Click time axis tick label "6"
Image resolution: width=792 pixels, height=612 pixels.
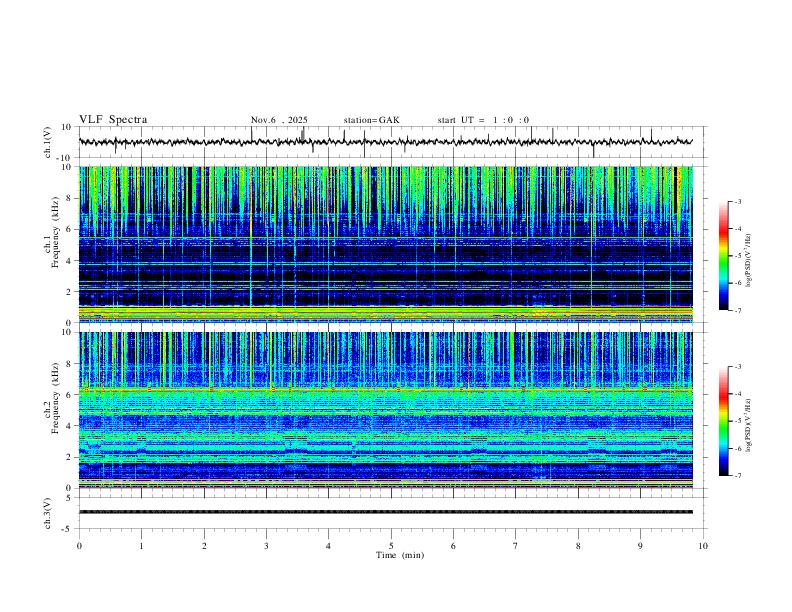coord(453,546)
